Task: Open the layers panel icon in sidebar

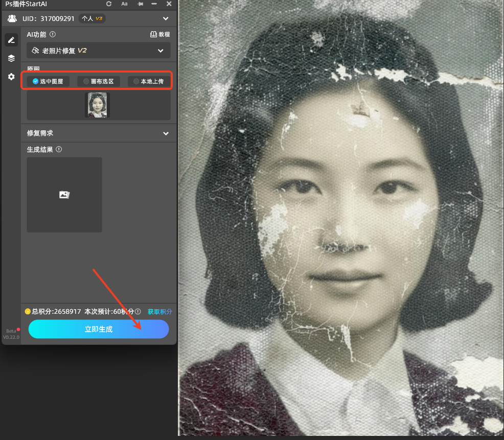Action: point(11,58)
